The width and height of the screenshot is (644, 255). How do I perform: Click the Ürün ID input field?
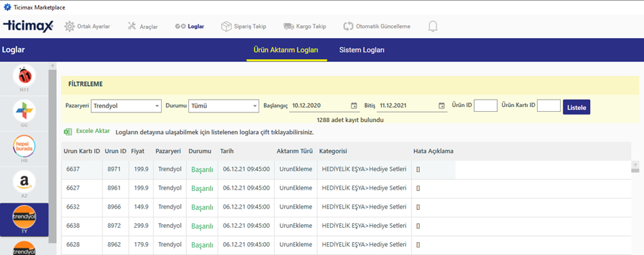486,106
